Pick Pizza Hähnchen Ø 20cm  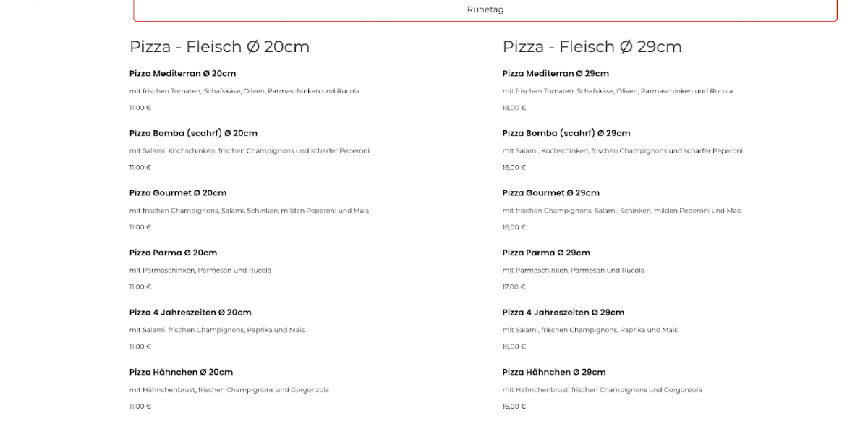(x=181, y=373)
